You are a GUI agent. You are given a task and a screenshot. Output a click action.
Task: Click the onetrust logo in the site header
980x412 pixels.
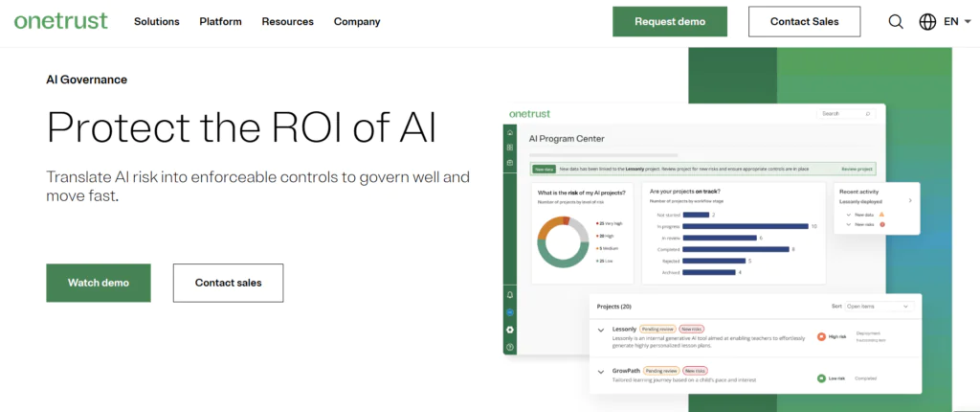point(60,21)
